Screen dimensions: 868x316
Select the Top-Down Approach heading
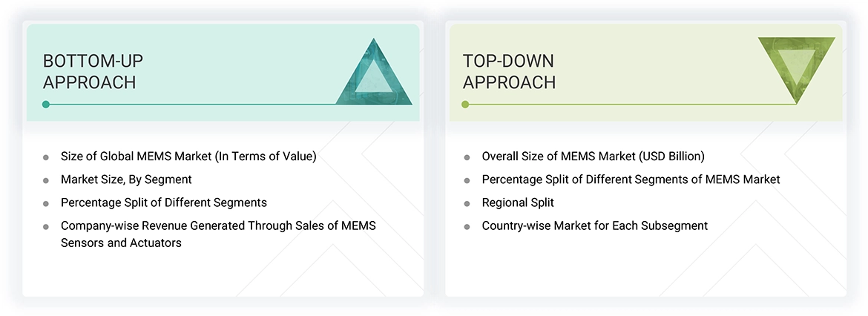(x=509, y=71)
